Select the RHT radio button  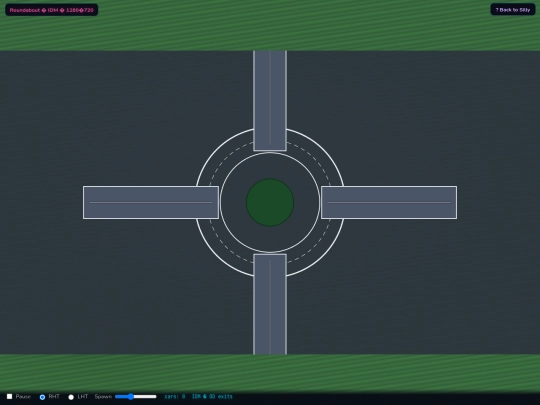(x=42, y=397)
